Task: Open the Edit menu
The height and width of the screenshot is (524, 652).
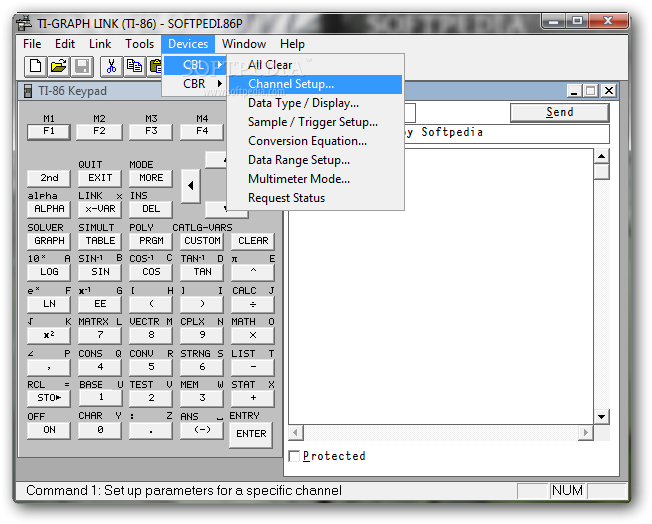Action: (65, 44)
